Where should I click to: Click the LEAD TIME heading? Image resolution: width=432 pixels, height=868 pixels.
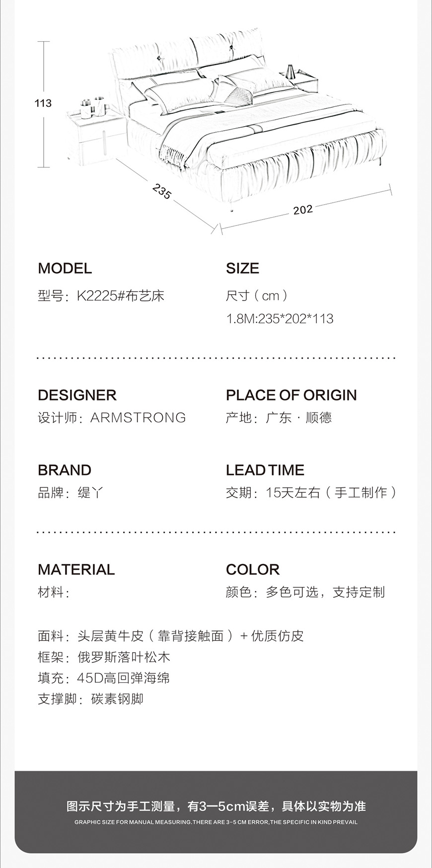tap(265, 470)
